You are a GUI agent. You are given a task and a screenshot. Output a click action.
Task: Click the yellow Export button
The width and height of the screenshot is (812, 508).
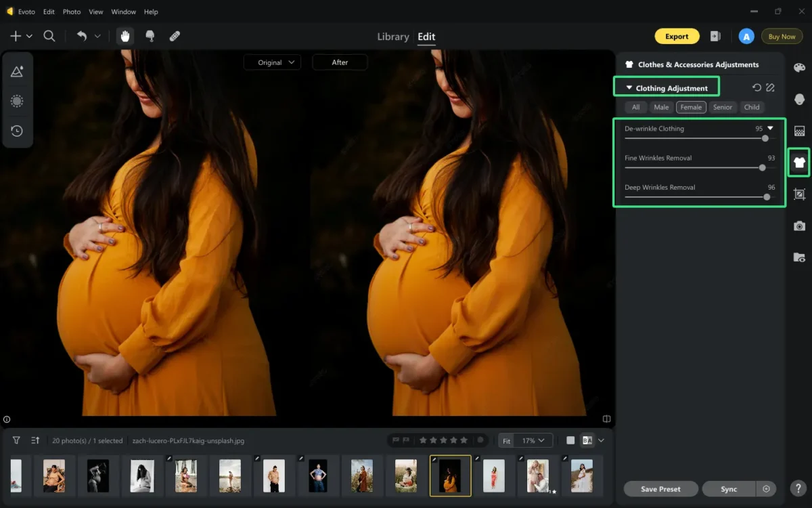click(x=677, y=37)
